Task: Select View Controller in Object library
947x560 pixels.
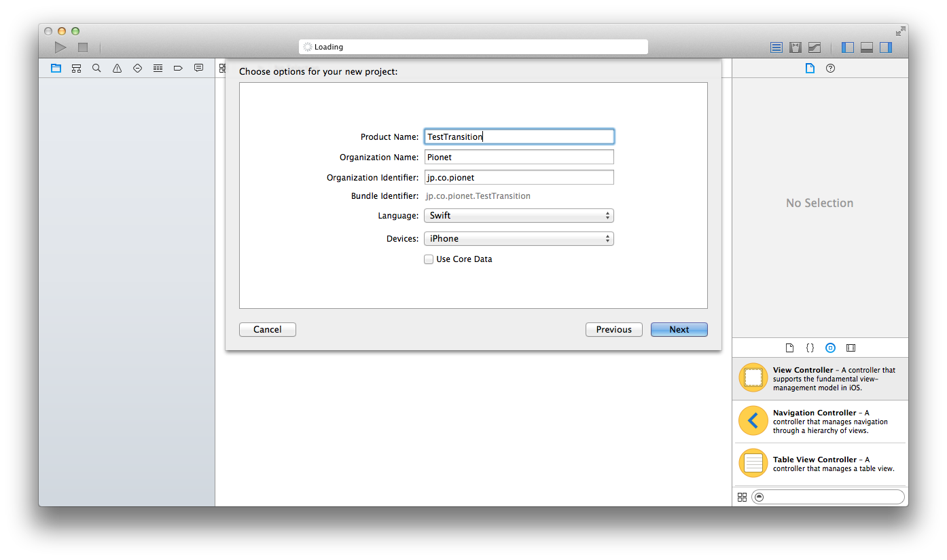Action: coord(820,379)
